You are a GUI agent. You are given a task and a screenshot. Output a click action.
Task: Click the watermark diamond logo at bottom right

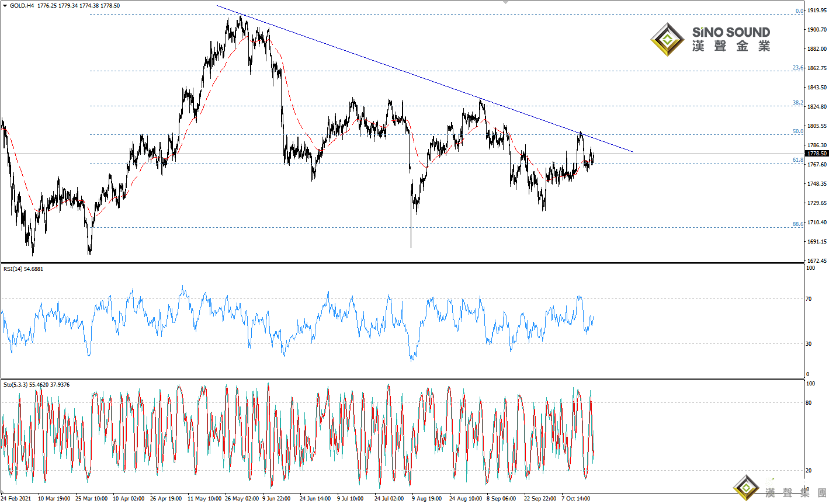745,488
